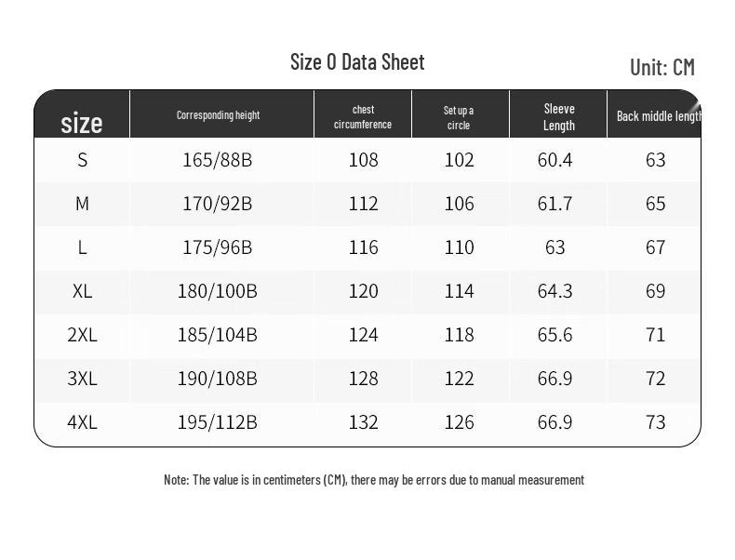
Task: Select back middle length value 71
Action: pyautogui.click(x=656, y=335)
